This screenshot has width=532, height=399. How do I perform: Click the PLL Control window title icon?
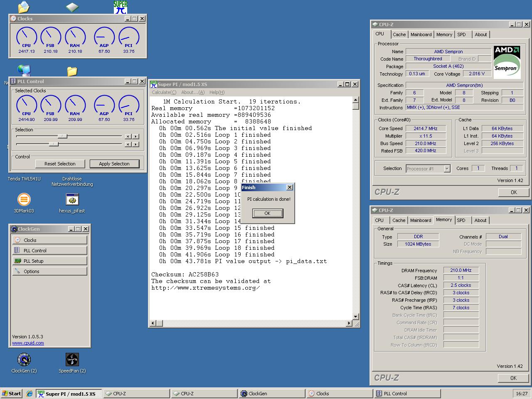(13, 81)
